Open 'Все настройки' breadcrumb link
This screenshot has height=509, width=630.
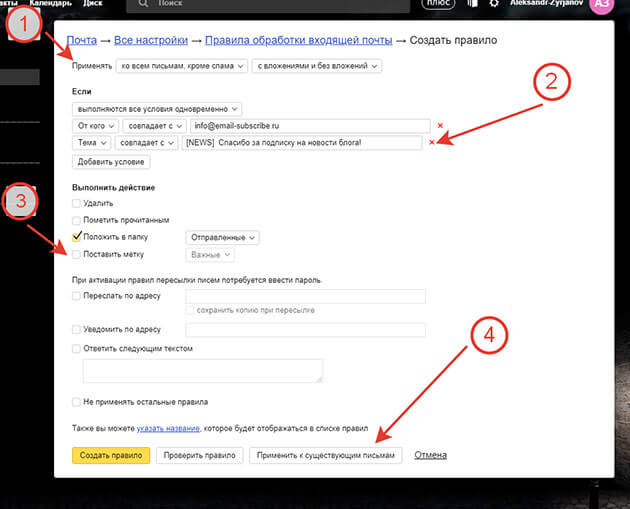tap(151, 40)
